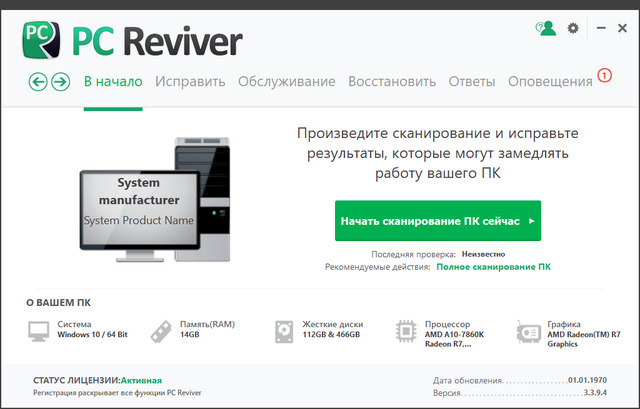The width and height of the screenshot is (640, 409).
Task: Switch to the 'Исправить' tab
Action: click(190, 82)
